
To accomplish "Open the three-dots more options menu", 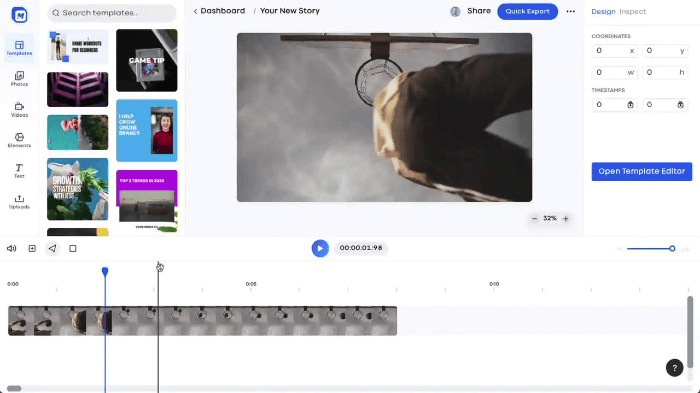I will [571, 12].
